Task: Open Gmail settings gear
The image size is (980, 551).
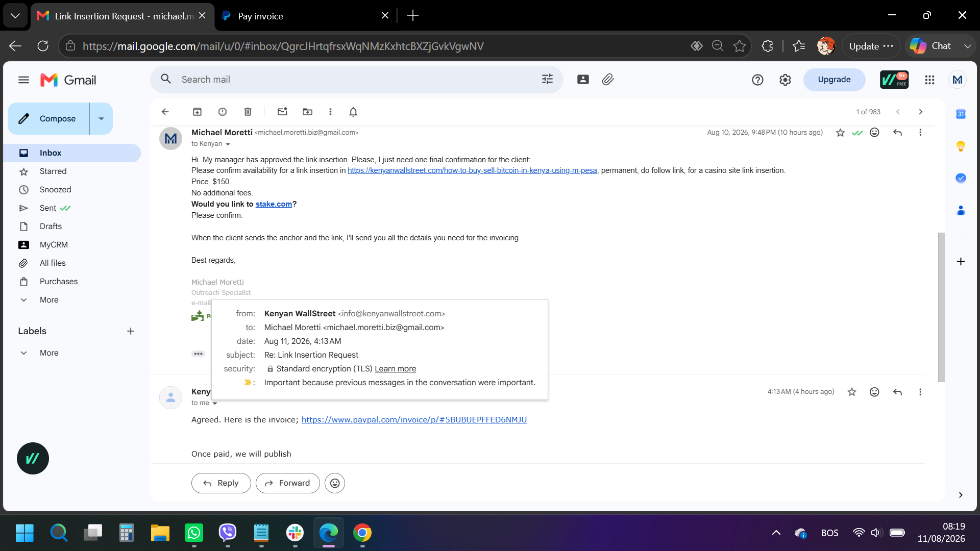Action: click(785, 80)
